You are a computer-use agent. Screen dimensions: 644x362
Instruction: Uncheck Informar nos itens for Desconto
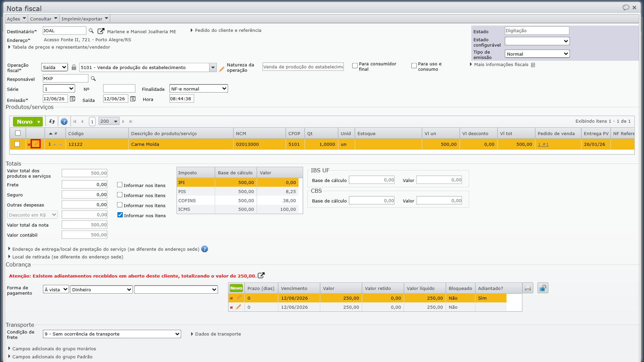click(x=120, y=215)
